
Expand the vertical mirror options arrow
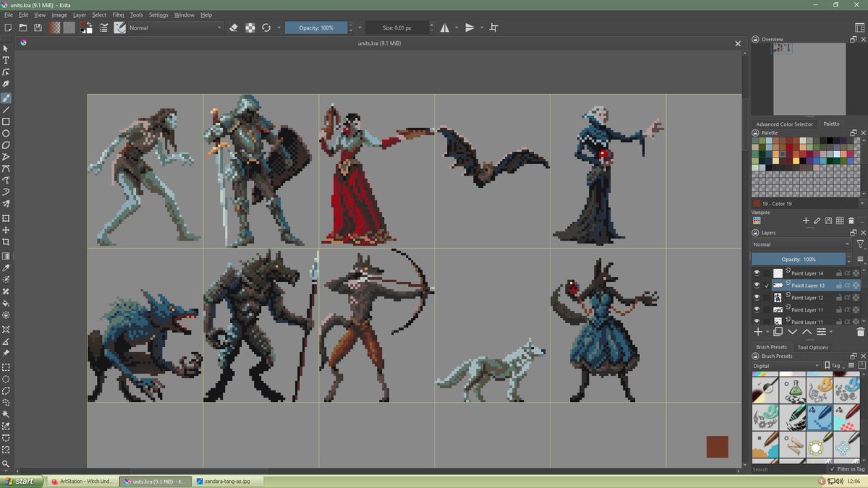[x=481, y=27]
